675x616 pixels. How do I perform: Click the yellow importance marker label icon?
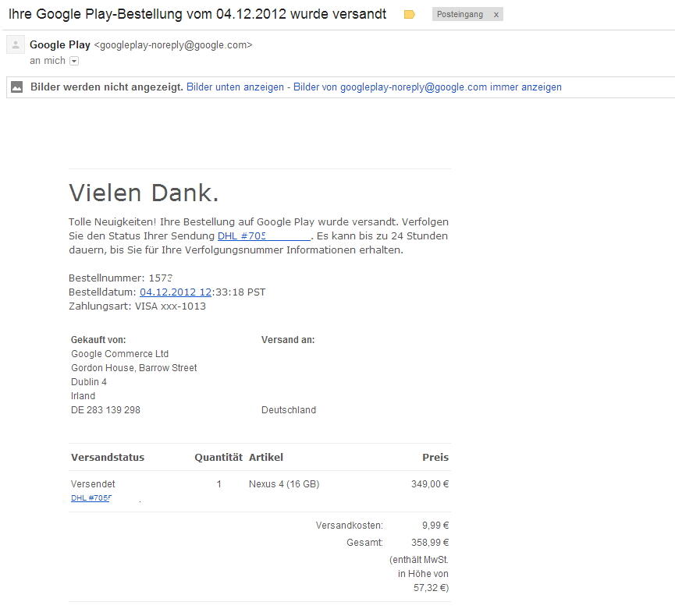pos(409,15)
